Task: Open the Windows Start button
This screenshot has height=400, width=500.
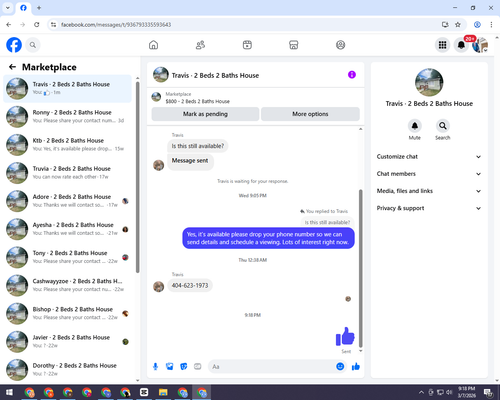Action: pyautogui.click(x=9, y=392)
